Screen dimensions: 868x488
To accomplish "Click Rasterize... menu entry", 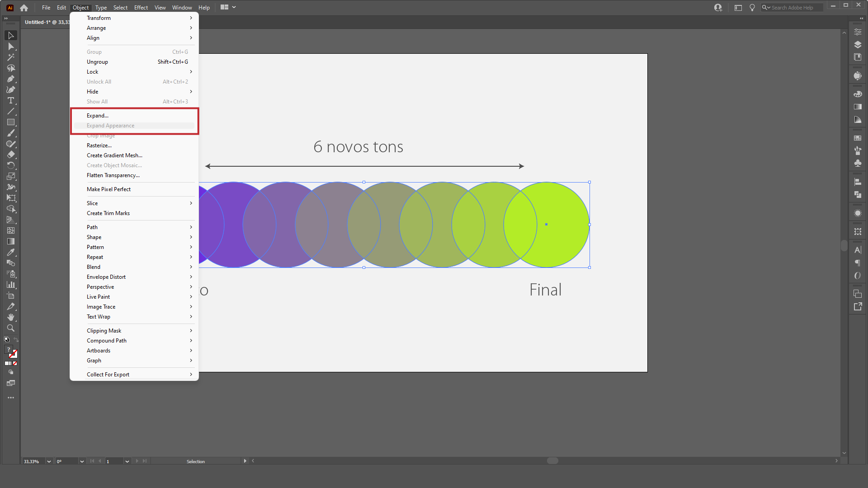I will (x=99, y=145).
